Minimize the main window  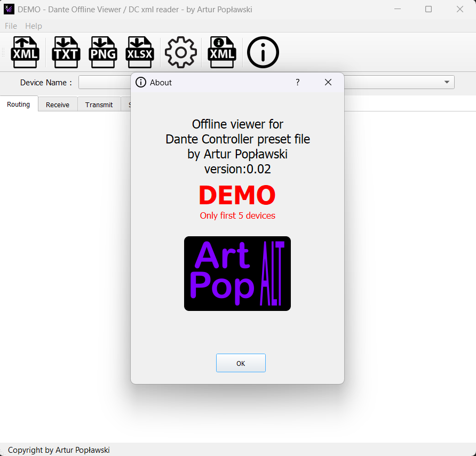(x=398, y=10)
